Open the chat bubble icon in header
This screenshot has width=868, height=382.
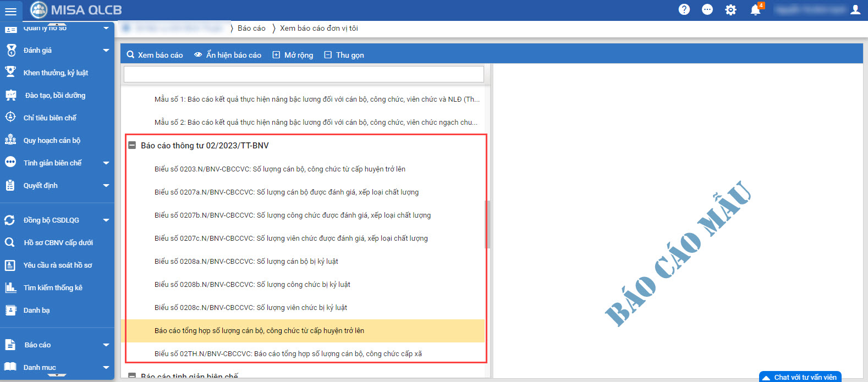point(707,9)
